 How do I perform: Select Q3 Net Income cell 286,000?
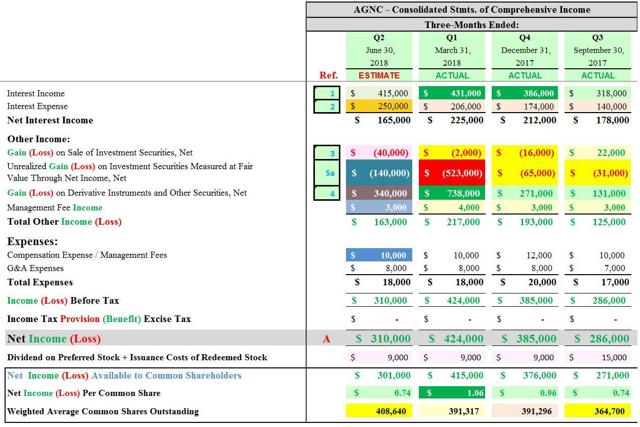(598, 338)
